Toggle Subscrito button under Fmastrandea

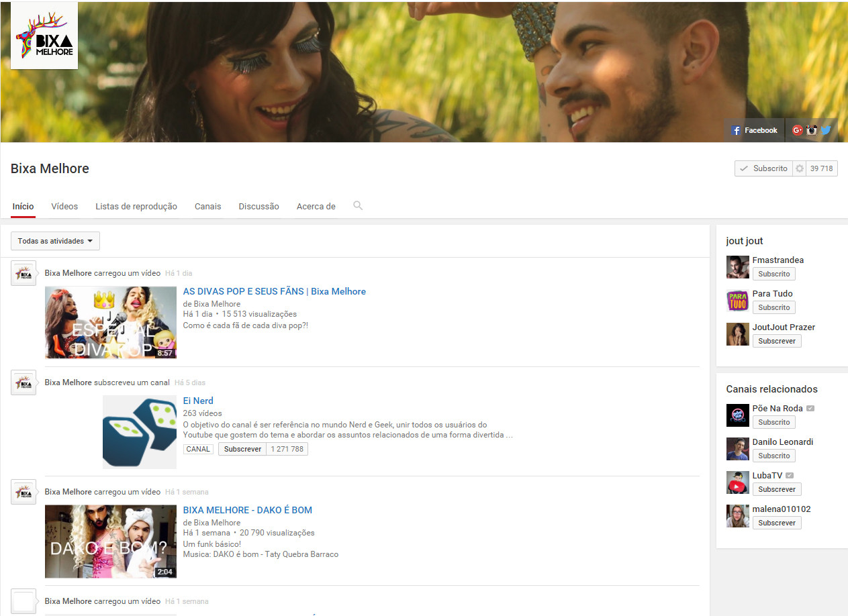(773, 274)
